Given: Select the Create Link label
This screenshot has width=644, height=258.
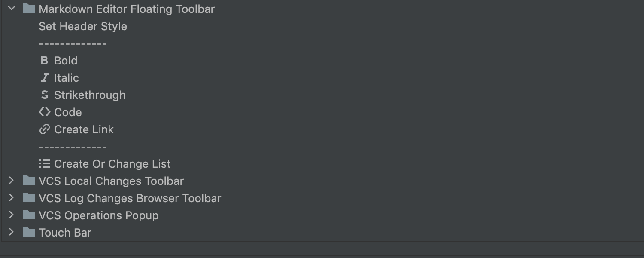Looking at the screenshot, I should coord(84,129).
